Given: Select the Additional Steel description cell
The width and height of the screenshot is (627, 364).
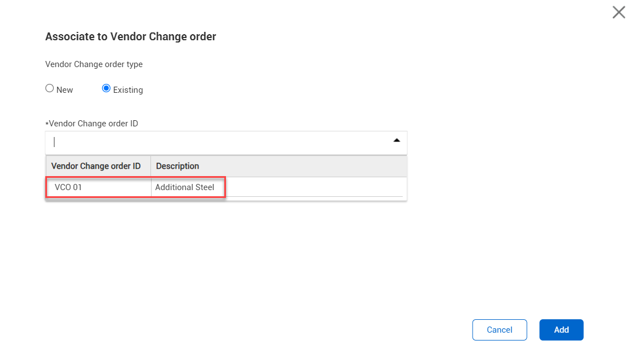Looking at the screenshot, I should pos(185,187).
